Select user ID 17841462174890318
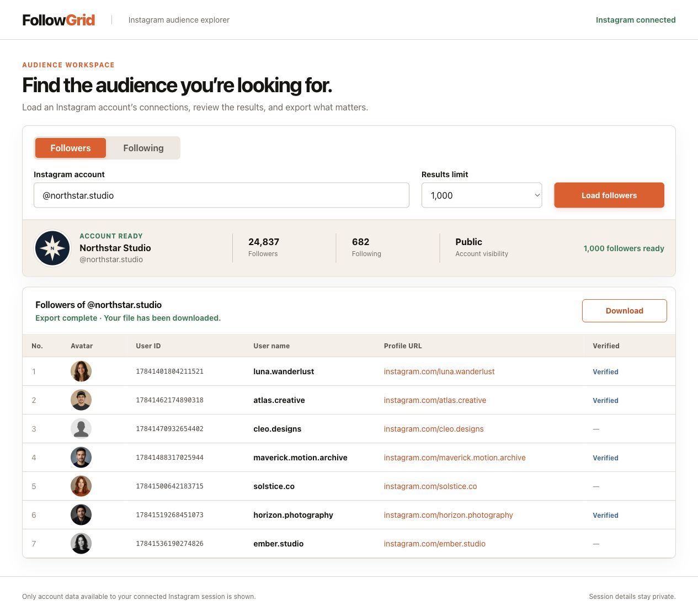 [x=169, y=400]
